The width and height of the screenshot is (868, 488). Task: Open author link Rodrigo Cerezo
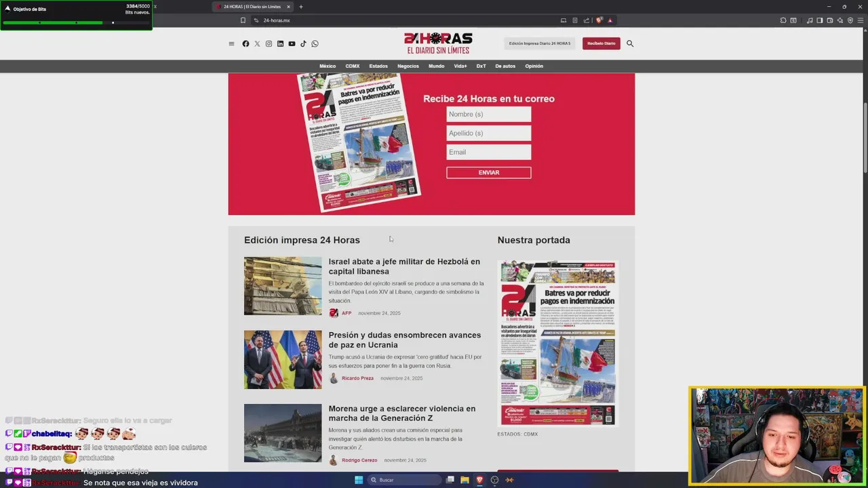click(x=359, y=460)
